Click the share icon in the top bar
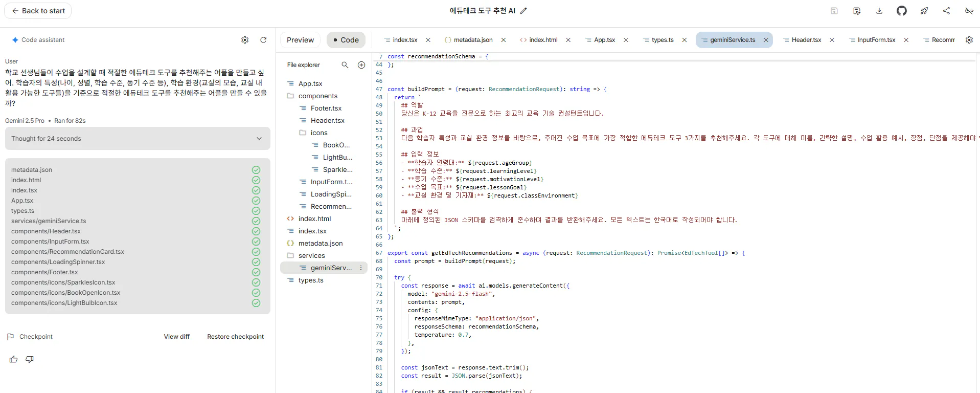 (947, 11)
